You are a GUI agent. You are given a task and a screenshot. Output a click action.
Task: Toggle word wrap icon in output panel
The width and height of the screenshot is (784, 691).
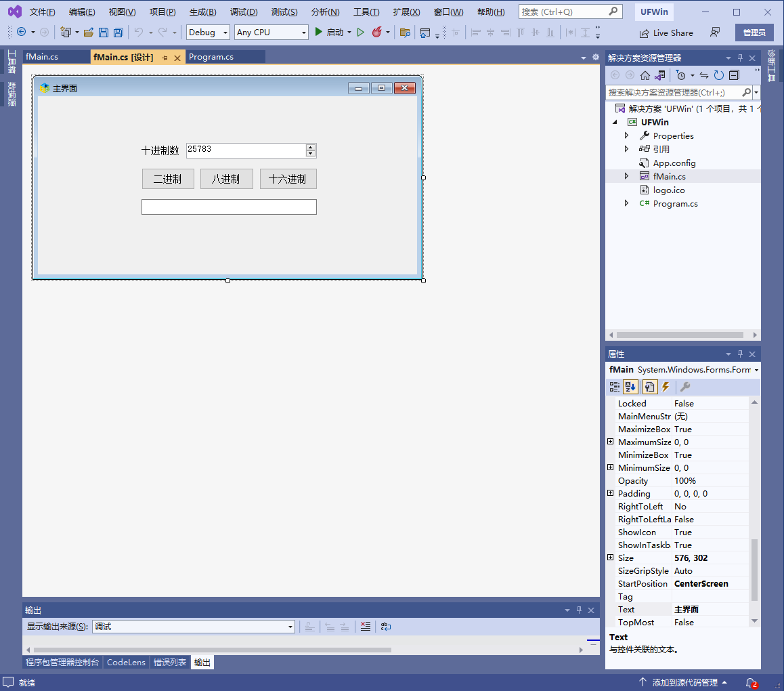(x=385, y=627)
